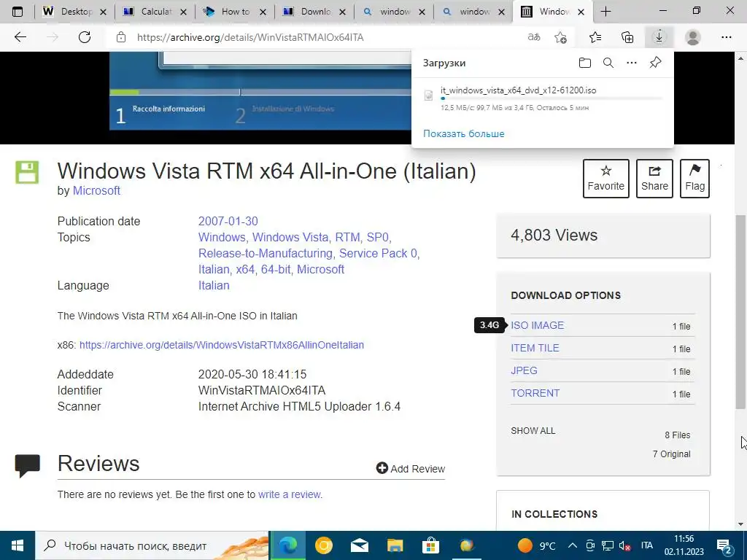Open the Service Pack 0 topic link

click(x=378, y=253)
